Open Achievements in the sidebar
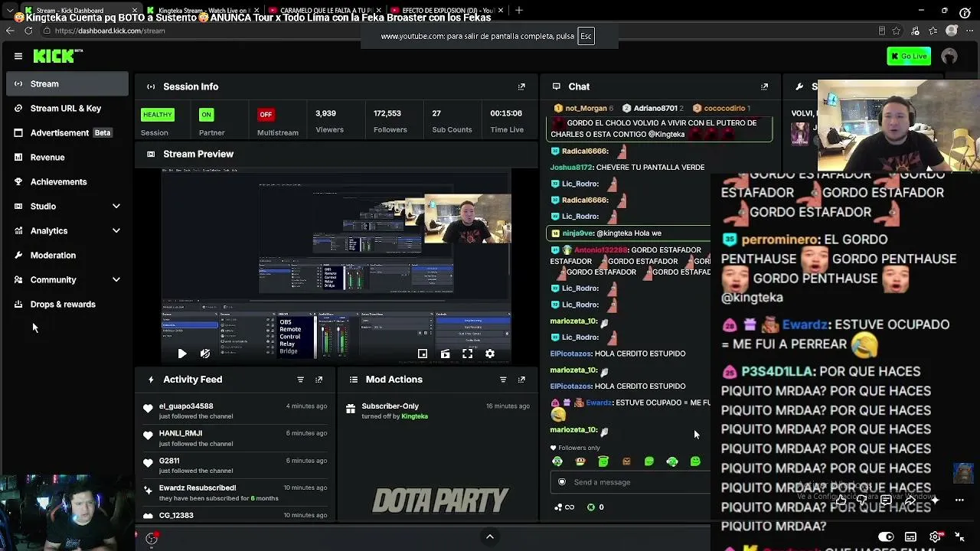This screenshot has height=551, width=980. [x=67, y=182]
